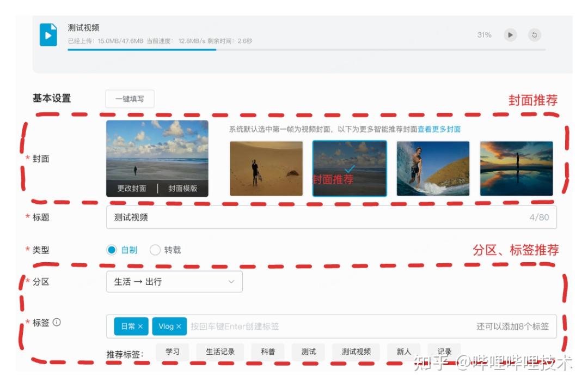Select the 生活记录 recommended tag

[x=220, y=352]
